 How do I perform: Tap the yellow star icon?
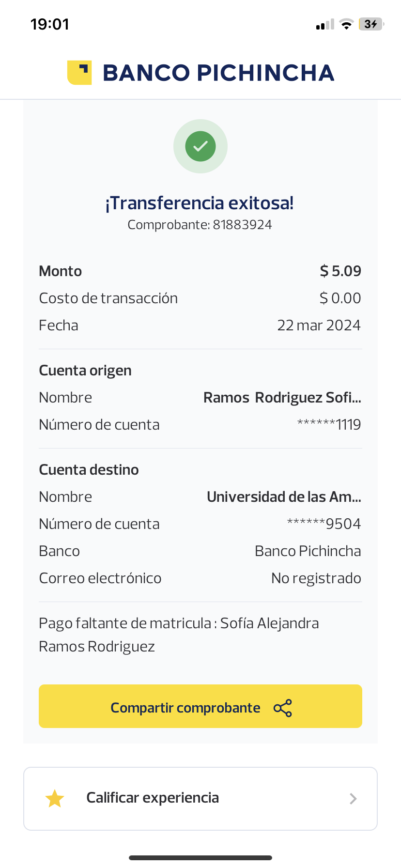click(55, 799)
